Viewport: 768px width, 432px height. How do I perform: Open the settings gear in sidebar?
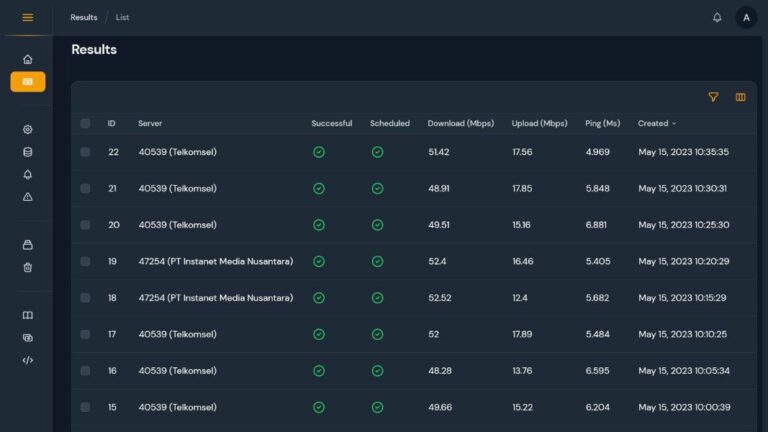pos(28,129)
